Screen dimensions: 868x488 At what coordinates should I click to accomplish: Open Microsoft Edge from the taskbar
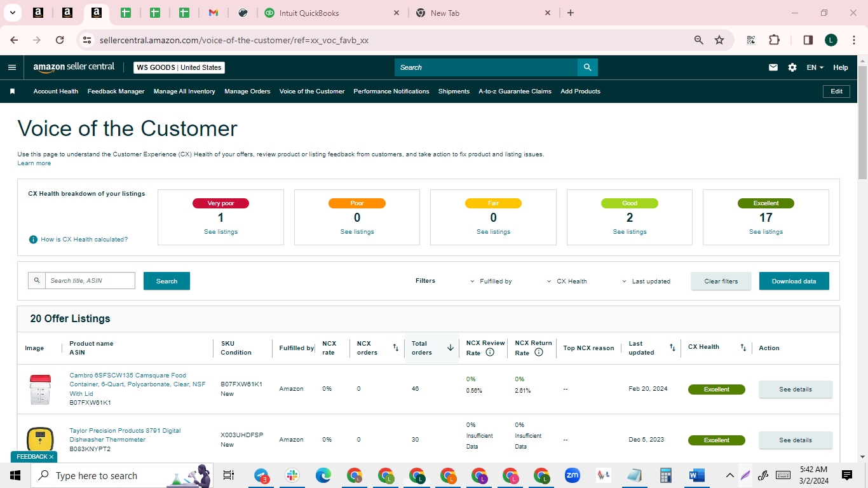pyautogui.click(x=323, y=475)
